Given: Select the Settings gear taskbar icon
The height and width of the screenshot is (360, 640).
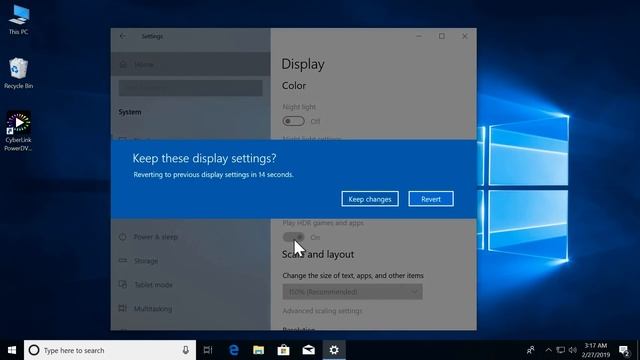Looking at the screenshot, I should (334, 350).
